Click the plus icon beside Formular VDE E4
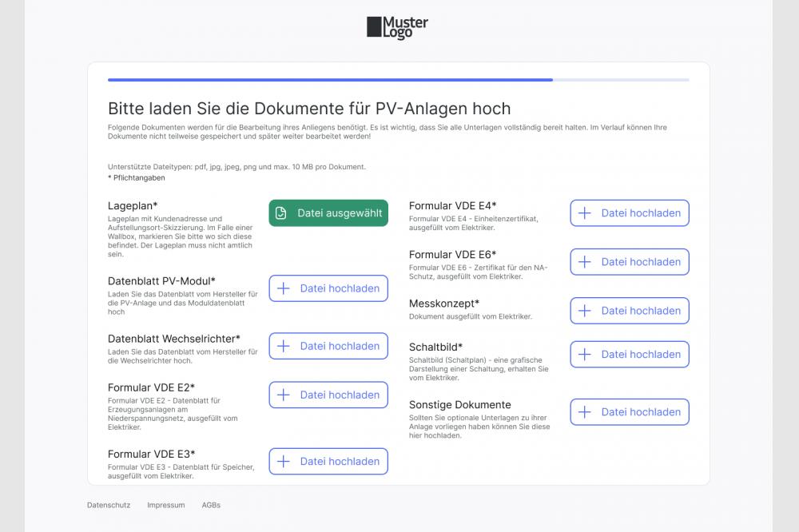The image size is (799, 532). (585, 212)
